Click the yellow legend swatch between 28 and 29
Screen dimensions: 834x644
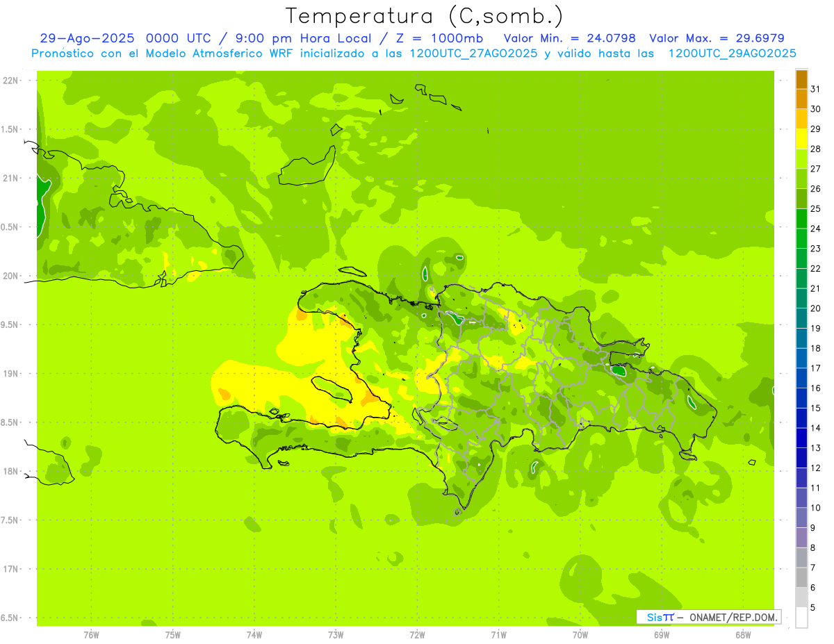(x=801, y=139)
